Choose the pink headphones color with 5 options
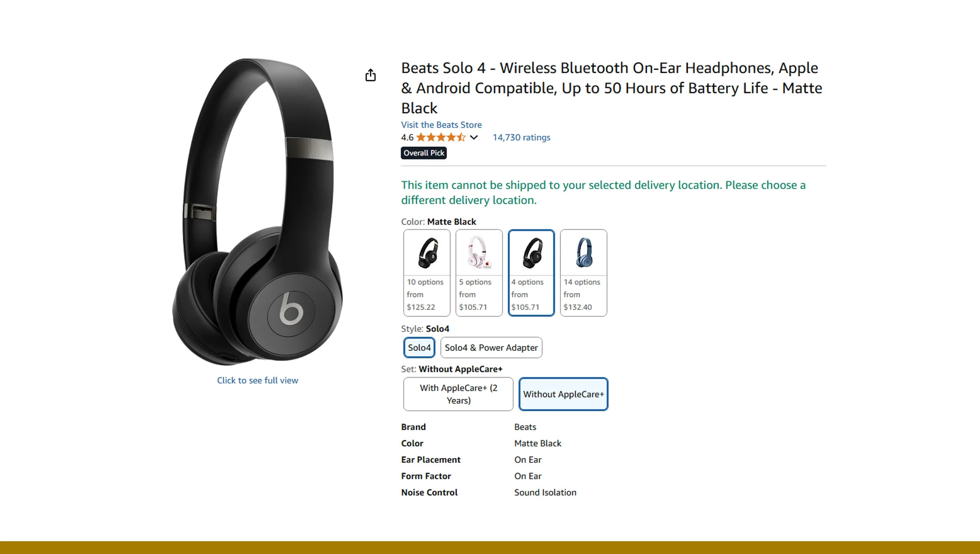 click(x=479, y=272)
